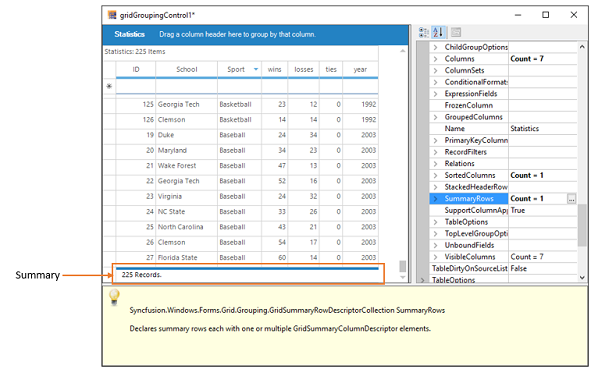Click the ID column header
Screen dimensions: 591x369
136,69
